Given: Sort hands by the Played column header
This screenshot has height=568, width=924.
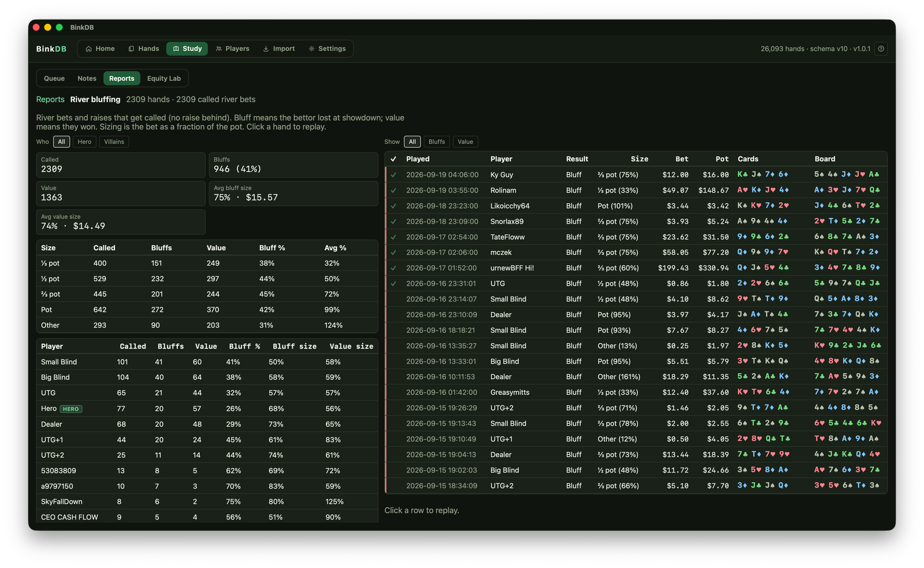Looking at the screenshot, I should 418,159.
